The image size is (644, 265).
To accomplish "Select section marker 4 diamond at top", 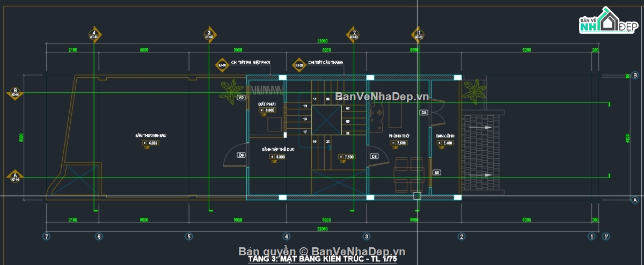I will point(94,34).
